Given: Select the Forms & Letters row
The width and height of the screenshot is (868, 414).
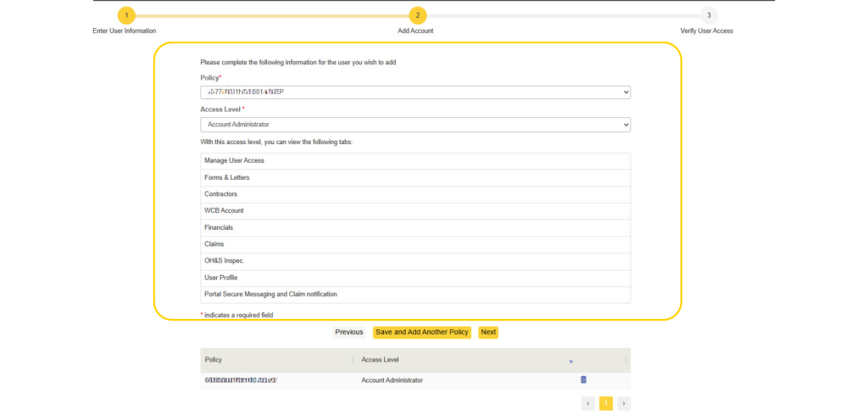Looking at the screenshot, I should (415, 178).
